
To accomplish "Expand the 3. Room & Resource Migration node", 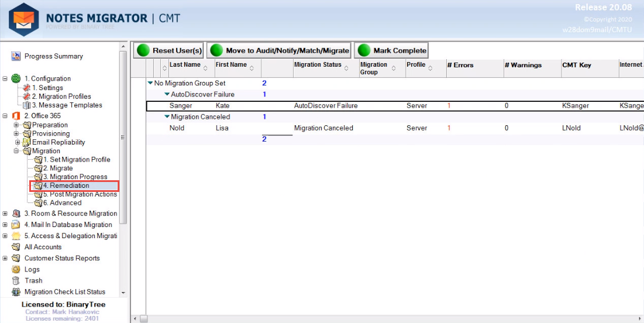I will coord(5,214).
